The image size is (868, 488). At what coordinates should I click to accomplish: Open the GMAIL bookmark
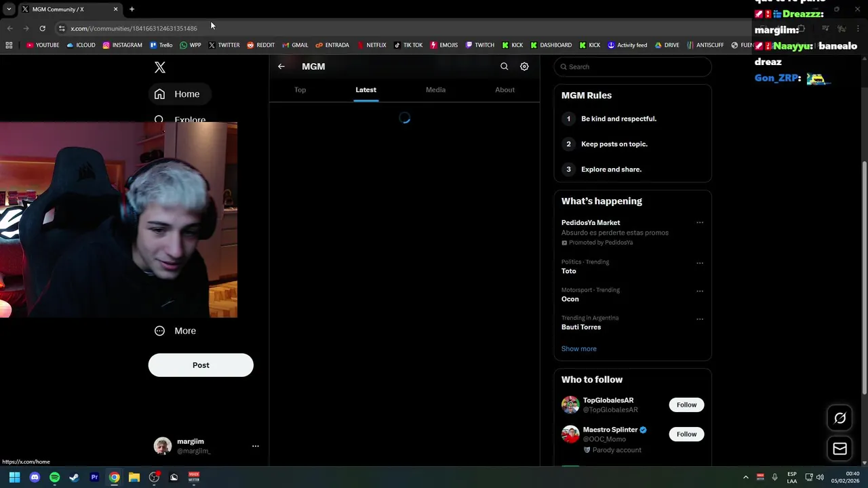coord(295,45)
